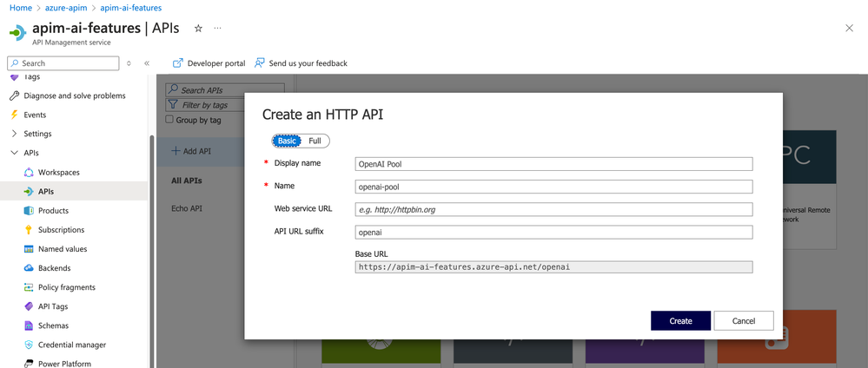Click the Developer portal link text
868x368 pixels.
(216, 63)
